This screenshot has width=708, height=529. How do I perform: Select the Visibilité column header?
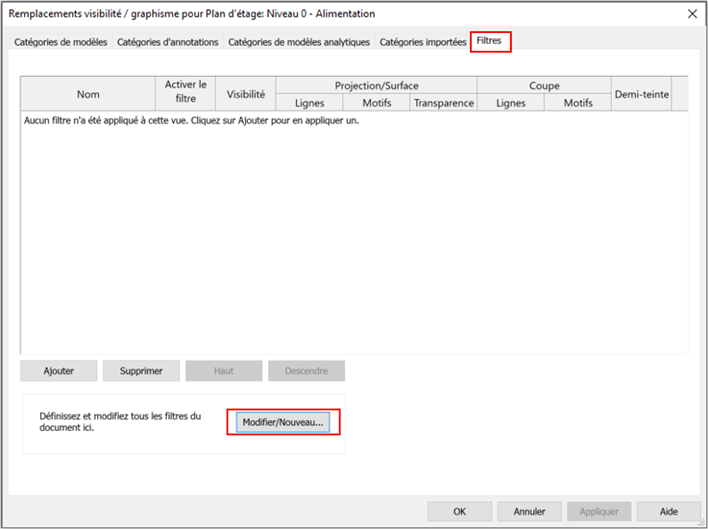click(245, 94)
